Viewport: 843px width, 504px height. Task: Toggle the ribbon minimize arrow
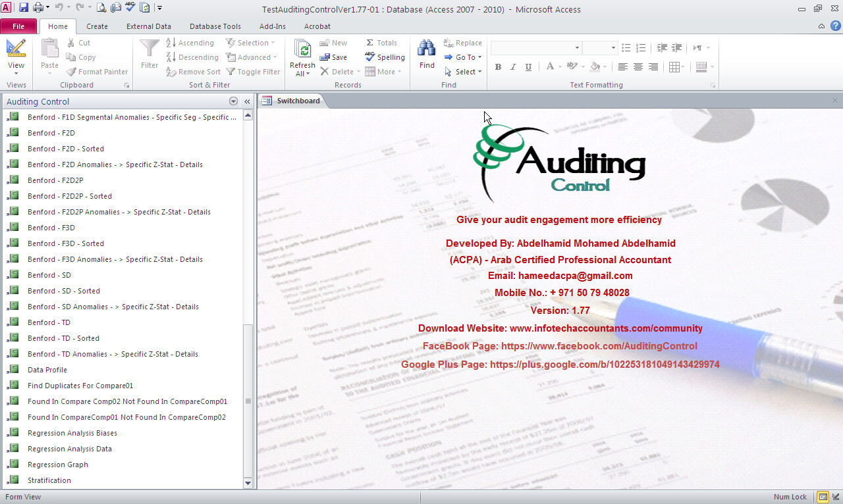point(821,26)
